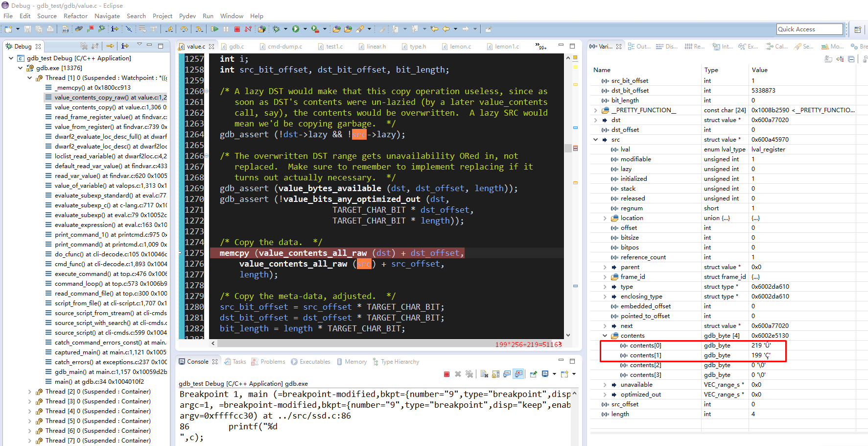
Task: Switch to gdb.c editor tab
Action: pyautogui.click(x=233, y=47)
